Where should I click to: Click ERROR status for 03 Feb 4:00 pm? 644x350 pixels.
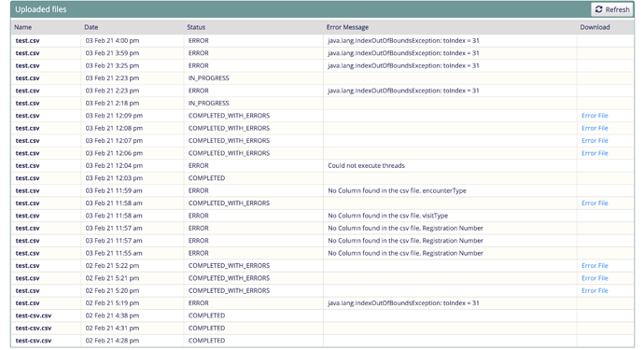coord(199,41)
